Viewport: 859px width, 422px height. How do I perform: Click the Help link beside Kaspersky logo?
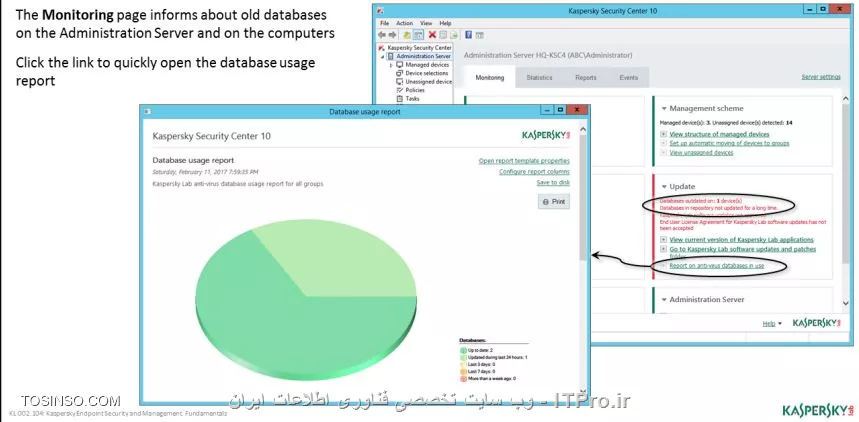point(769,324)
